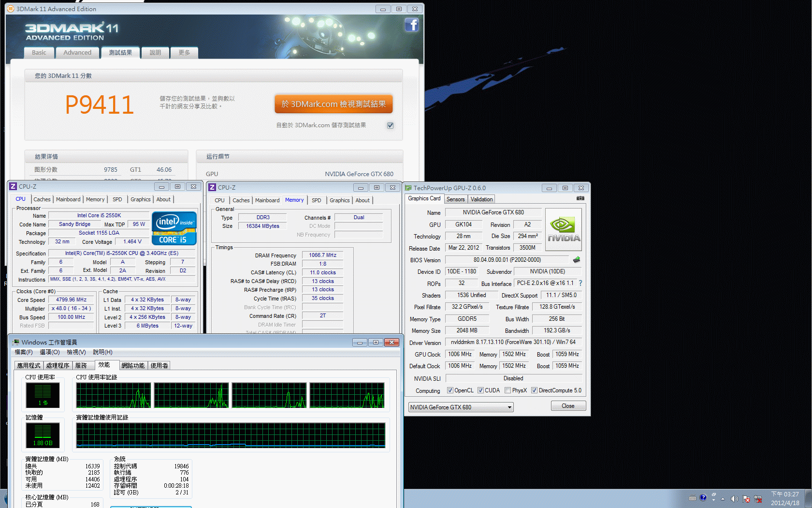Open the Sensors tab in GPU-Z

[x=455, y=199]
